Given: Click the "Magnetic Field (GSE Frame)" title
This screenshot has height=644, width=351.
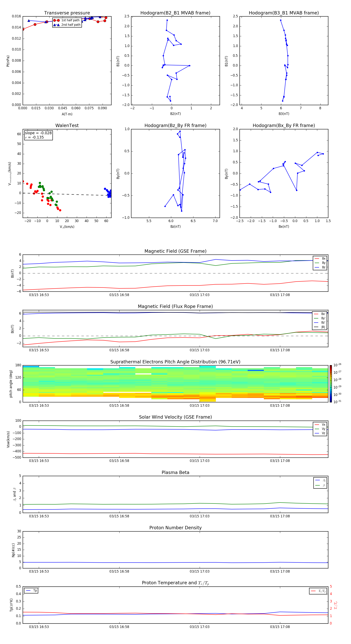Looking at the screenshot, I should [x=175, y=251].
